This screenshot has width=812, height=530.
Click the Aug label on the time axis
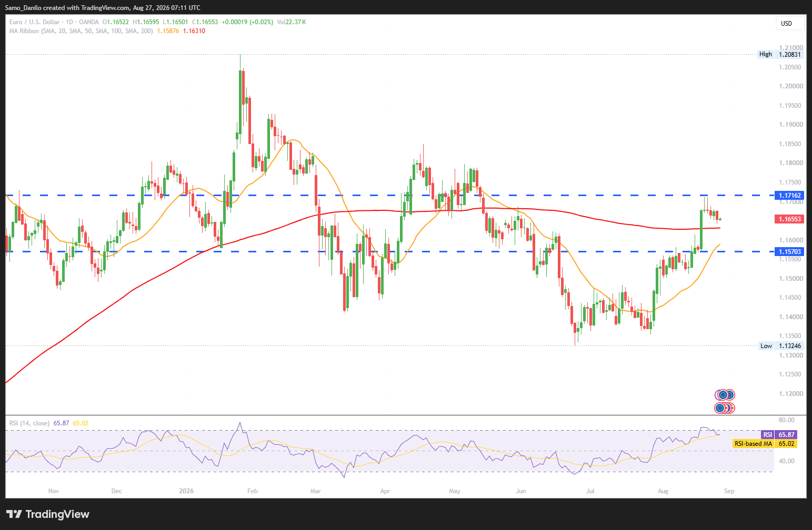663,491
